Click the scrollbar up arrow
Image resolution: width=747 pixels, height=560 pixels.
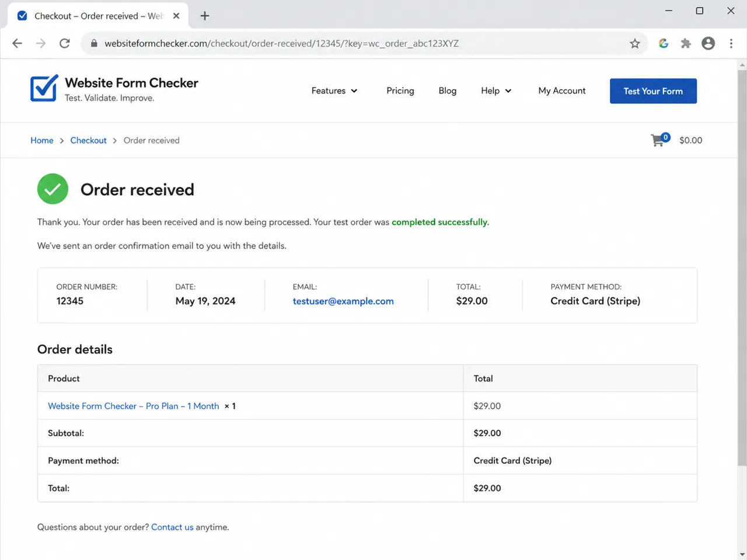[742, 64]
